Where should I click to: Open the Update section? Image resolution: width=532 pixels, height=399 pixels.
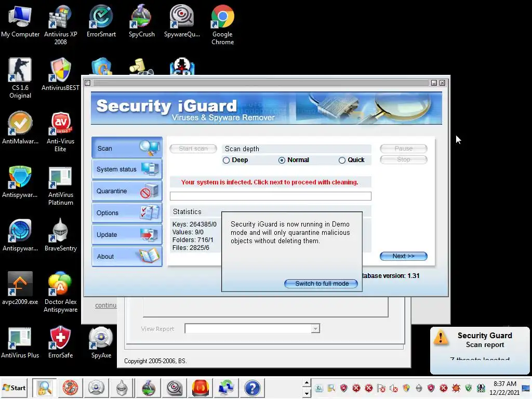pyautogui.click(x=127, y=234)
